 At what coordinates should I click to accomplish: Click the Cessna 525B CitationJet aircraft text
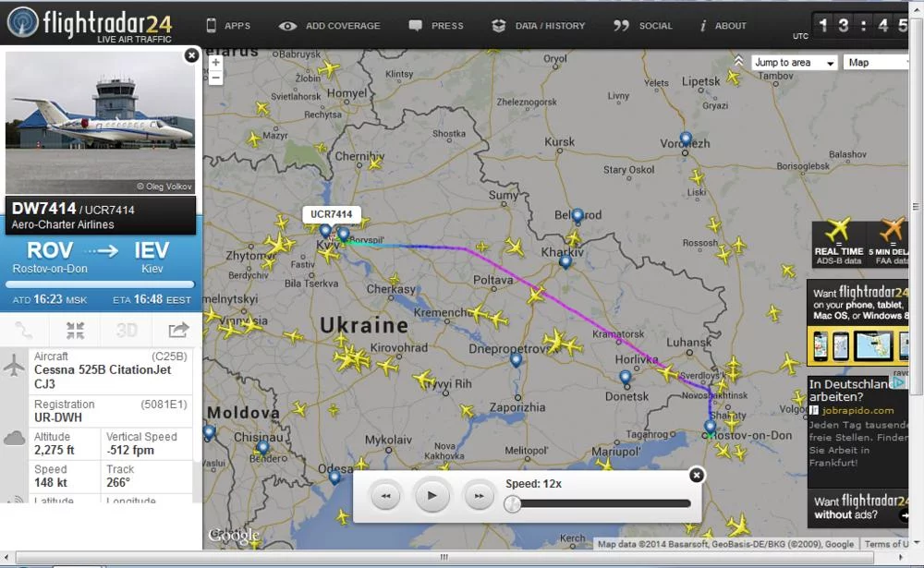coord(103,377)
